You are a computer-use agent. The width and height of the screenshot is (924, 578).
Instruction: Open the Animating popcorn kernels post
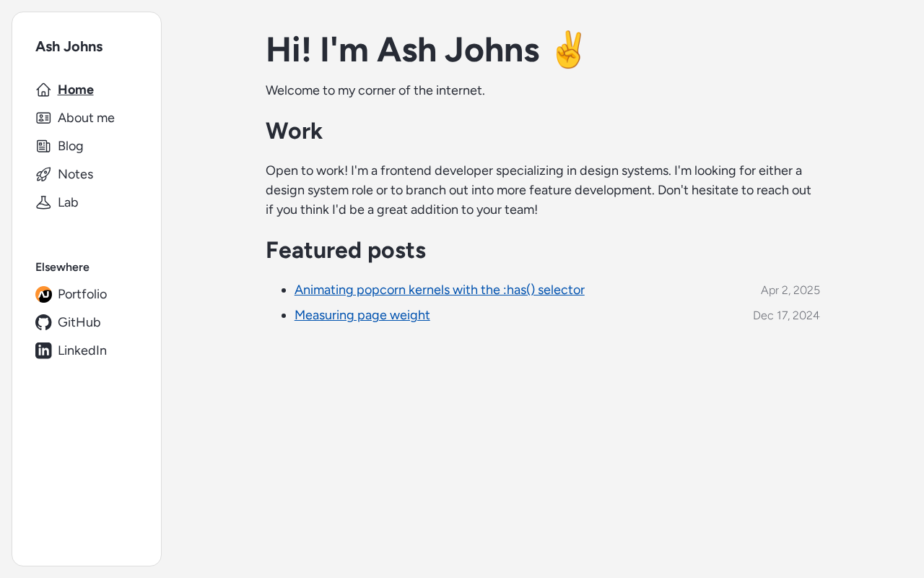click(x=439, y=290)
